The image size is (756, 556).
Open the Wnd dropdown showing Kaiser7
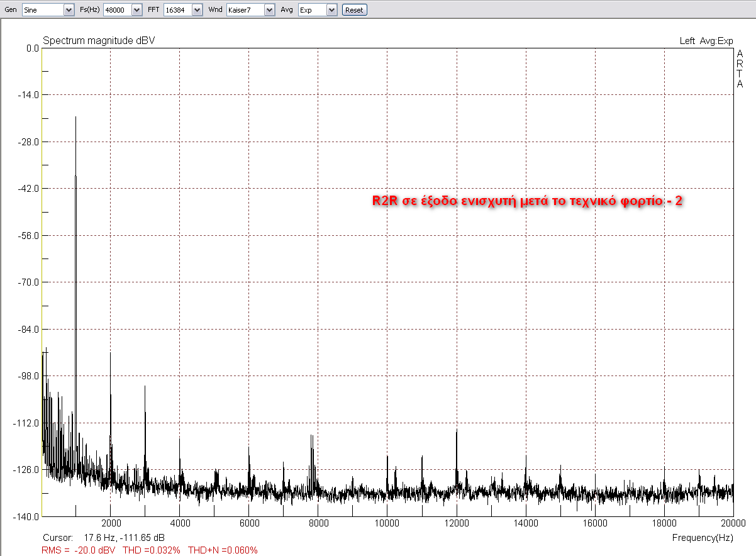(269, 9)
